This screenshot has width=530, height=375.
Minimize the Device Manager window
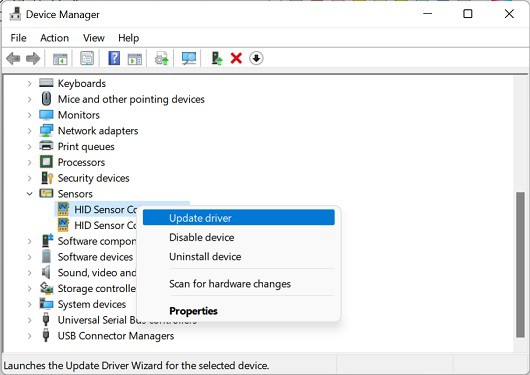(428, 14)
